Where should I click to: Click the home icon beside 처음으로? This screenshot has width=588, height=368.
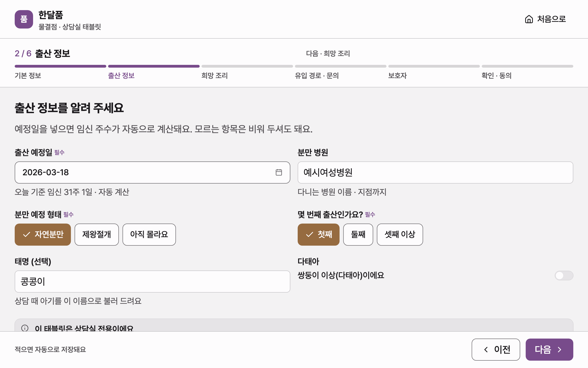529,19
